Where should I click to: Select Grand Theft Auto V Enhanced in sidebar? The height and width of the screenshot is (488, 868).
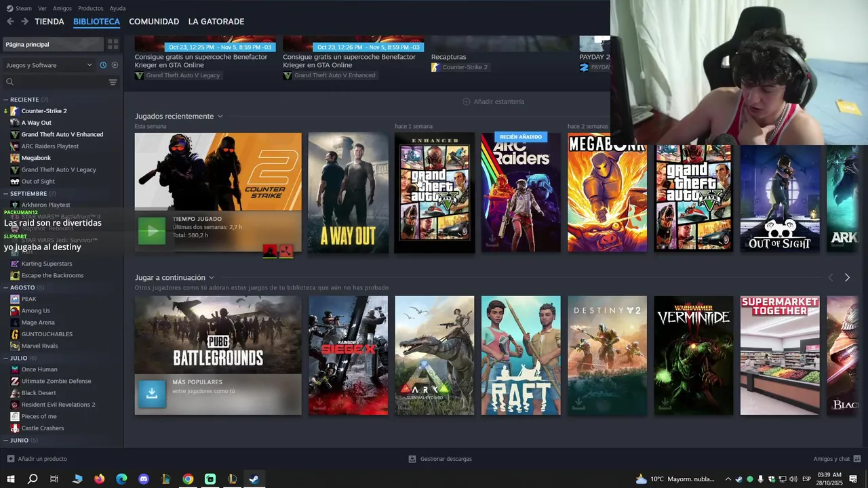62,134
